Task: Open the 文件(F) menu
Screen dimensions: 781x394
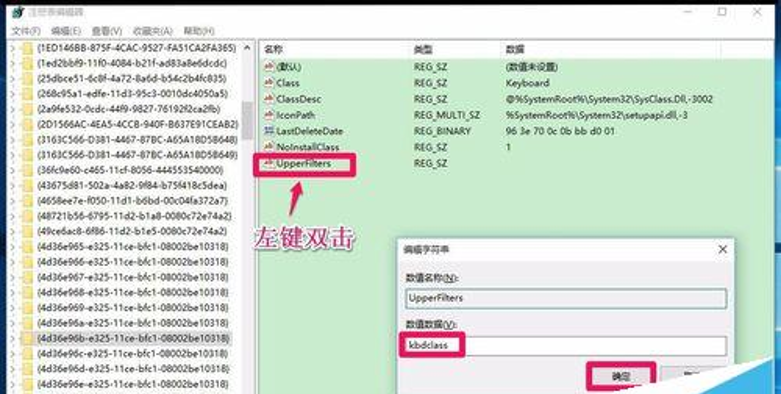Action: coord(26,31)
